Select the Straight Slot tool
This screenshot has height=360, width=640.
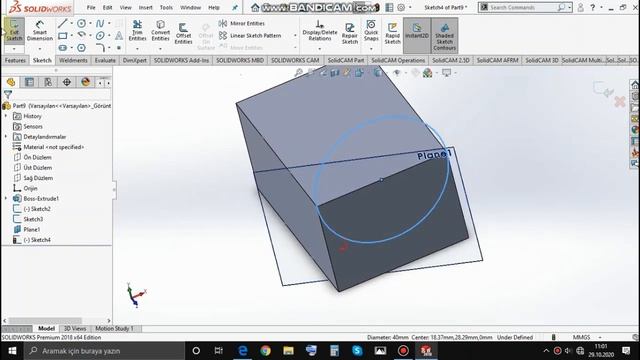coord(62,48)
